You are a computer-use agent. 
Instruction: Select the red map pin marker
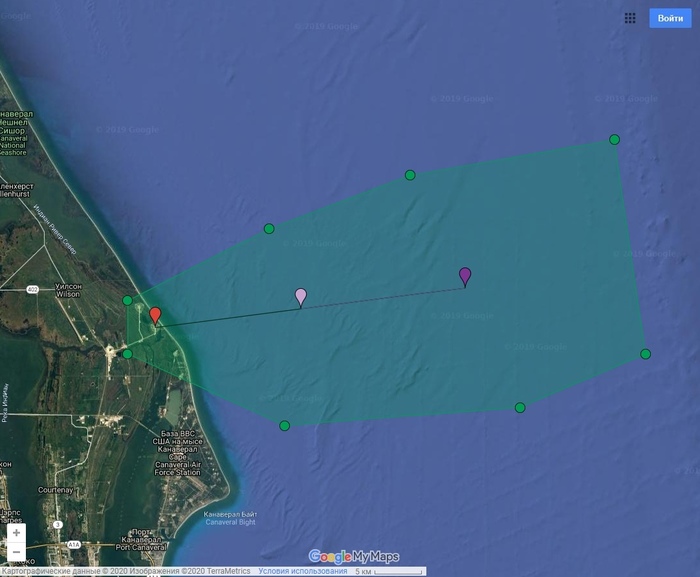tap(155, 316)
